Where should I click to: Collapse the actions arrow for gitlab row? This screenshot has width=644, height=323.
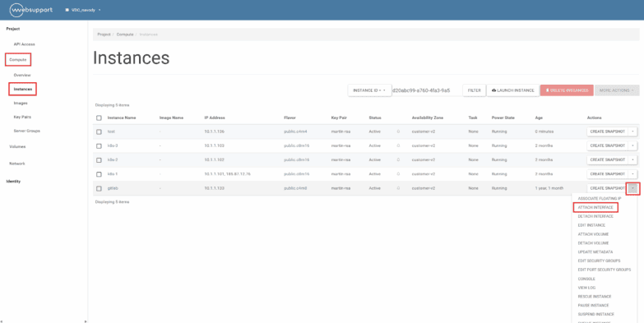point(633,188)
